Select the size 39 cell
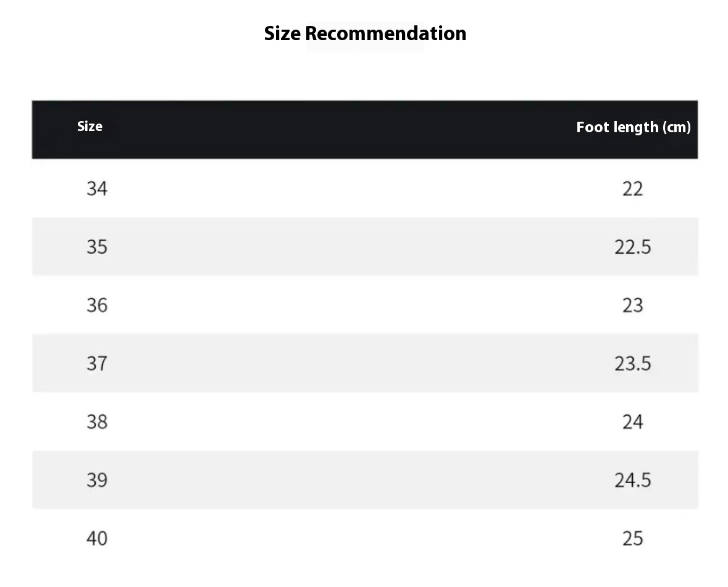Viewport: 728px width, 587px height. [x=97, y=480]
